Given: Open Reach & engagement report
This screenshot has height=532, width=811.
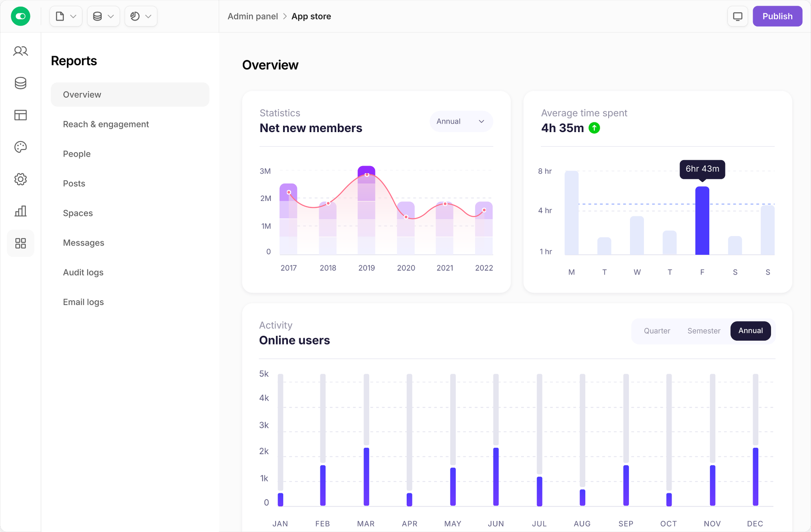Looking at the screenshot, I should point(106,124).
